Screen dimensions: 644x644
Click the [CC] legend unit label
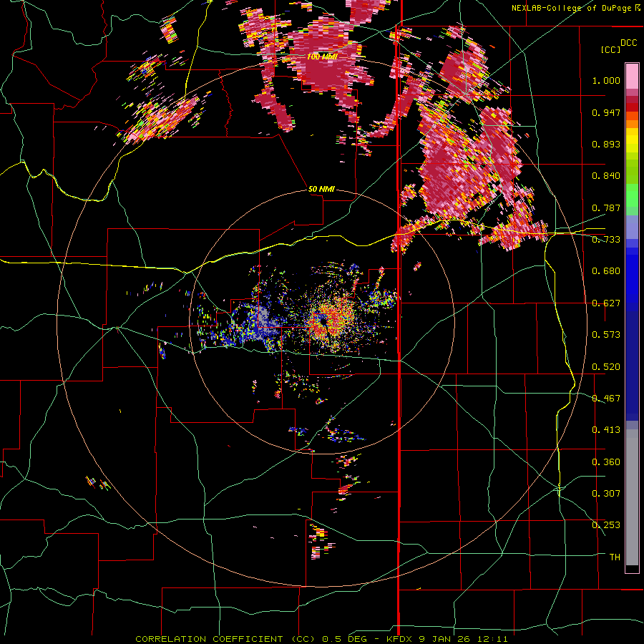point(610,49)
